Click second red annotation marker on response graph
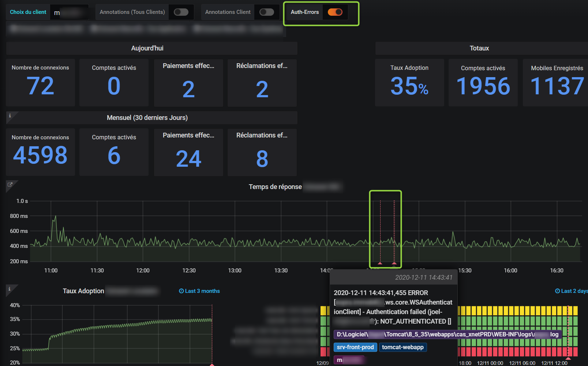This screenshot has height=366, width=588. [x=394, y=263]
